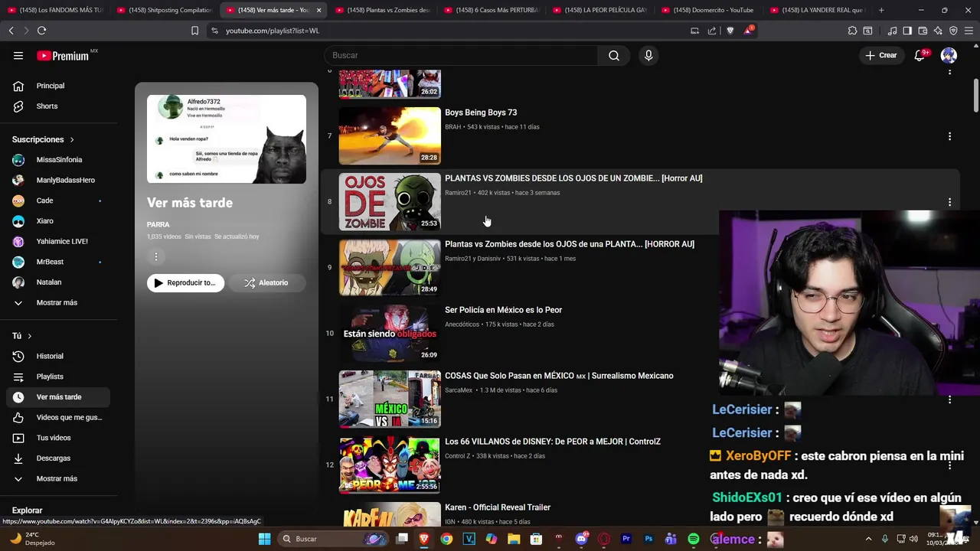This screenshot has height=551, width=980.
Task: Expand the Tú section chevron
Action: [x=30, y=336]
